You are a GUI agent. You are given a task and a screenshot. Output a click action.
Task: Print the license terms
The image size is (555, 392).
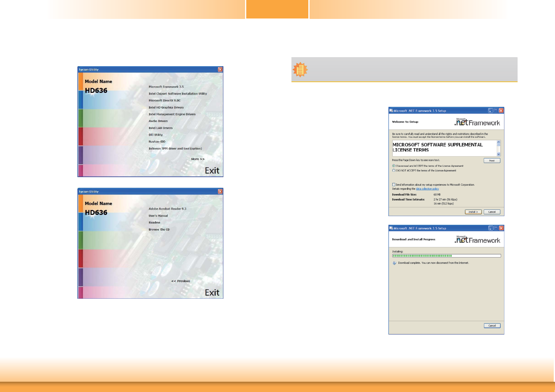pos(492,161)
